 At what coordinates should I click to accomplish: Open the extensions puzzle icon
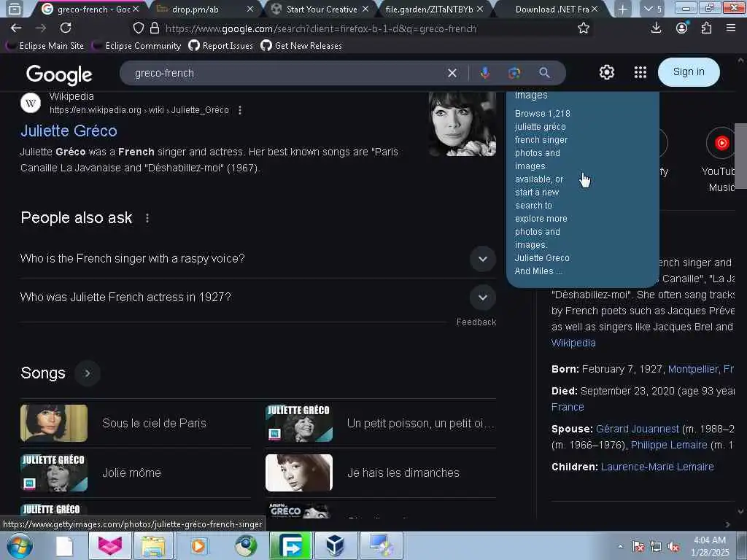click(x=706, y=28)
